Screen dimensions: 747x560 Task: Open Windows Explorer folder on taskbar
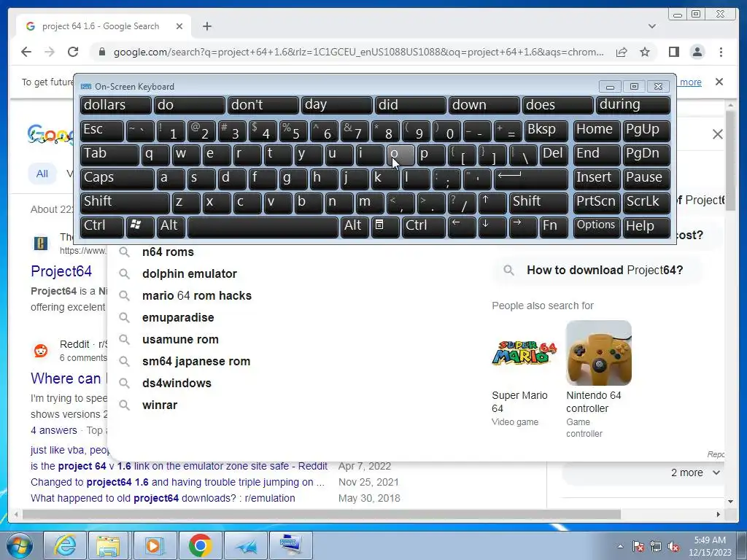(x=108, y=545)
